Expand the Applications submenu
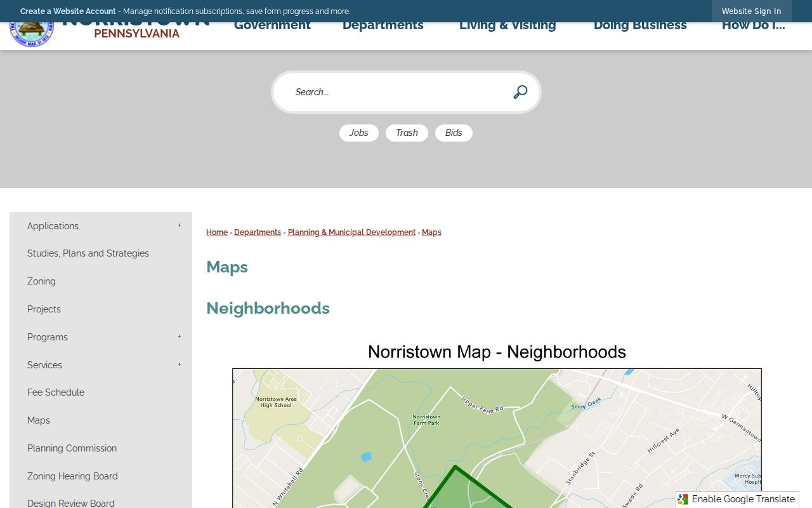Screen dimensions: 812x508 pos(180,226)
